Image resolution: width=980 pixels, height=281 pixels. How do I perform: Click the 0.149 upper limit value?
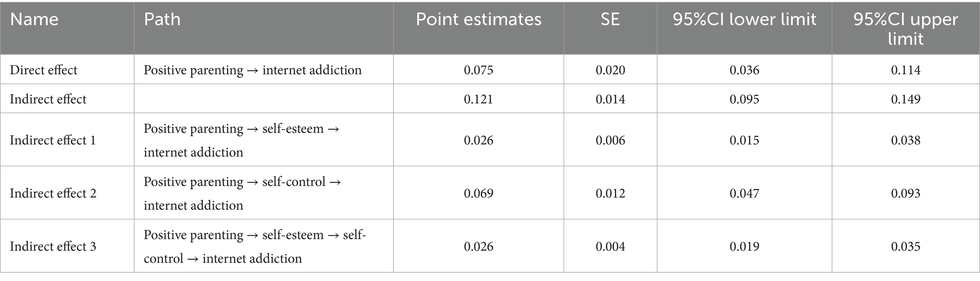point(906,99)
